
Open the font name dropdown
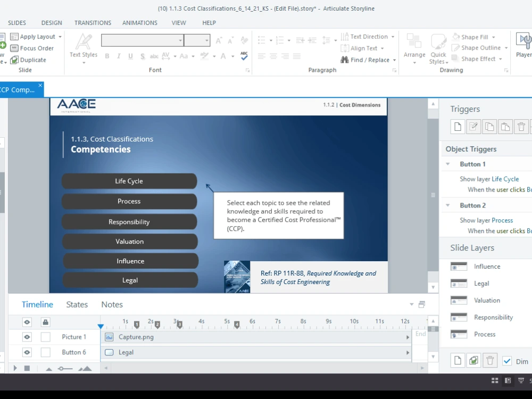tap(180, 40)
